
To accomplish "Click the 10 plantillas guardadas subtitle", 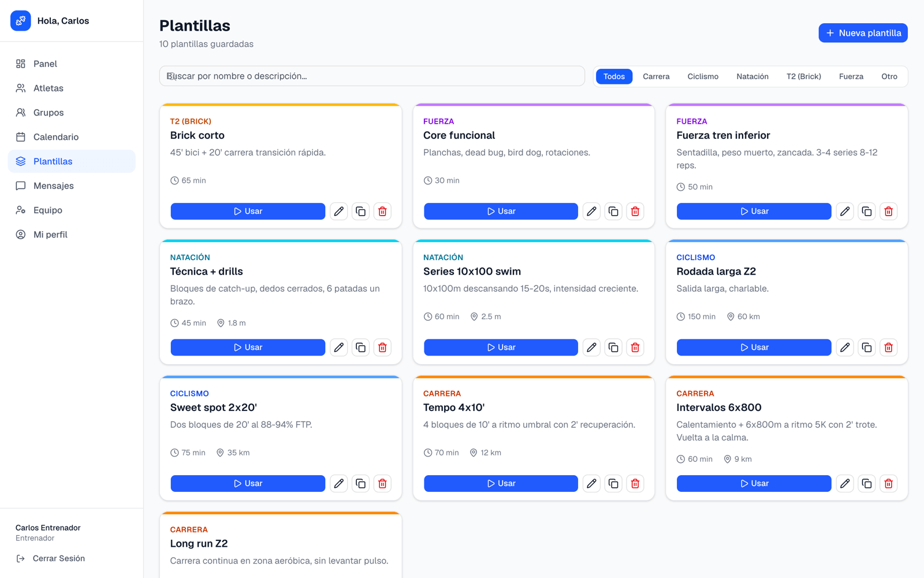I will click(206, 44).
